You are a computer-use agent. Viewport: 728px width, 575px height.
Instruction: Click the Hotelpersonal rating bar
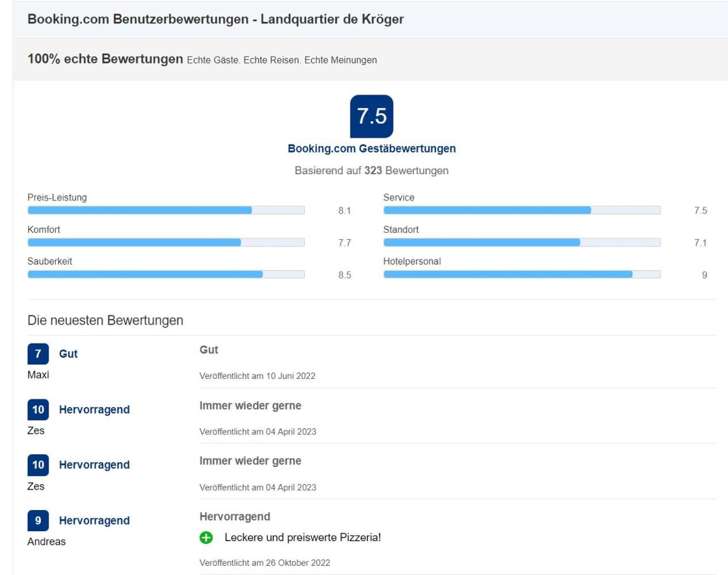[522, 274]
